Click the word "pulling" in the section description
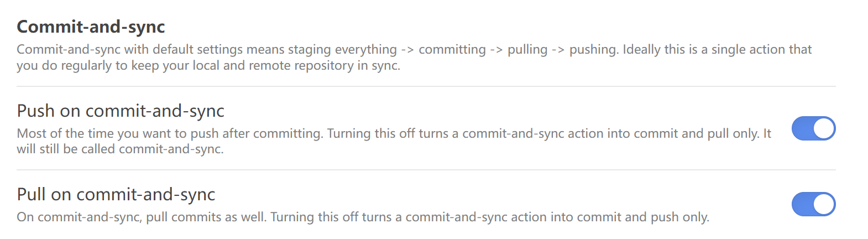 [x=527, y=49]
